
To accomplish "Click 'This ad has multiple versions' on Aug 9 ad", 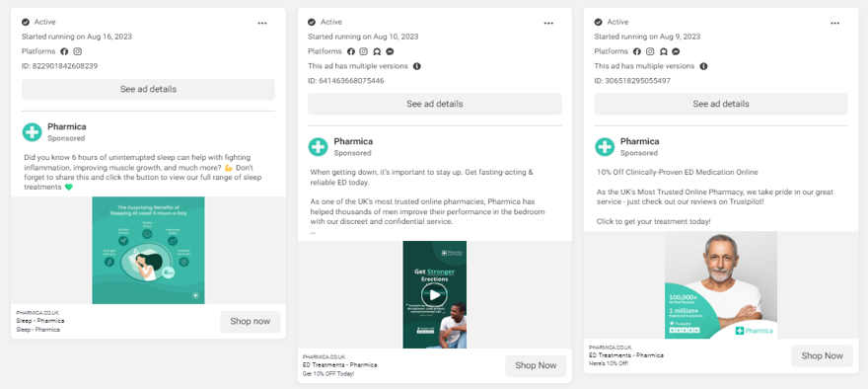I will (x=644, y=66).
